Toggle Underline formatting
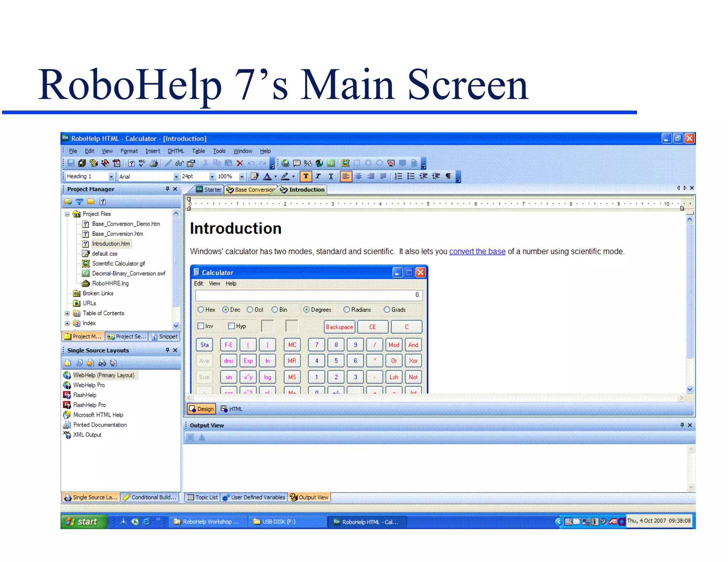Screen dimensions: 728x562 click(331, 176)
